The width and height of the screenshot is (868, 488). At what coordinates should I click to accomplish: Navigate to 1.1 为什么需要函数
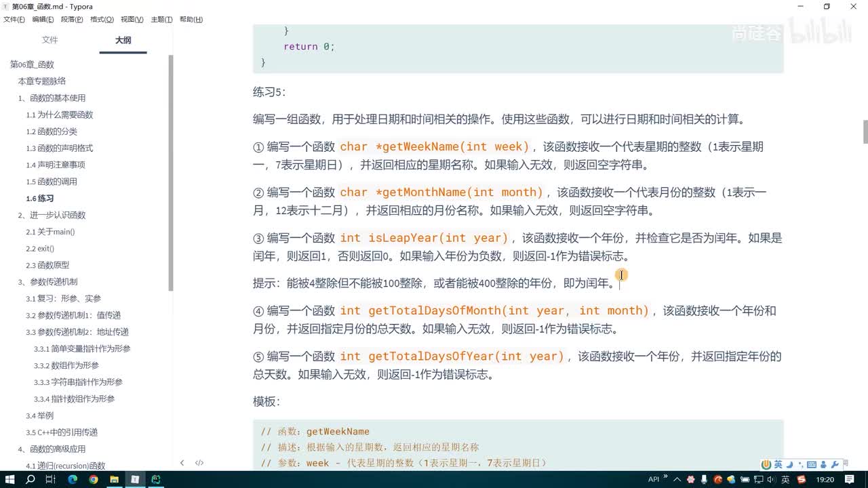(60, 115)
